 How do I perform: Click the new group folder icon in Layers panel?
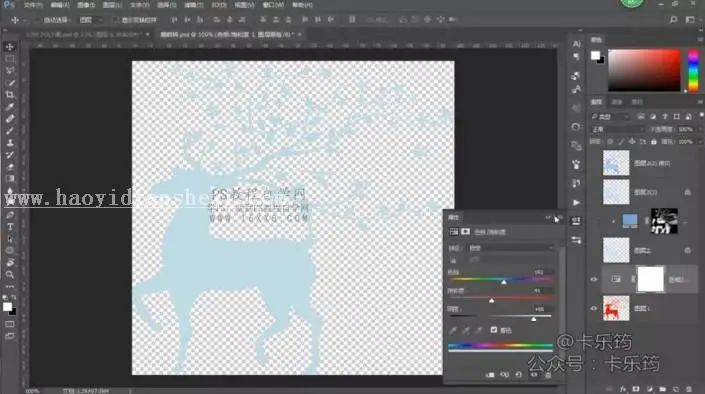pyautogui.click(x=662, y=389)
